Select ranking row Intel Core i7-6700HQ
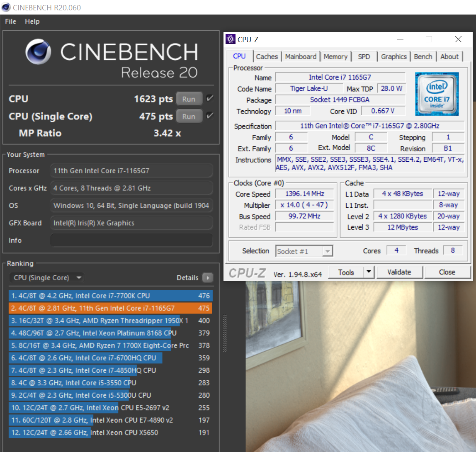Screen dimensions: 476x452 tap(110, 358)
